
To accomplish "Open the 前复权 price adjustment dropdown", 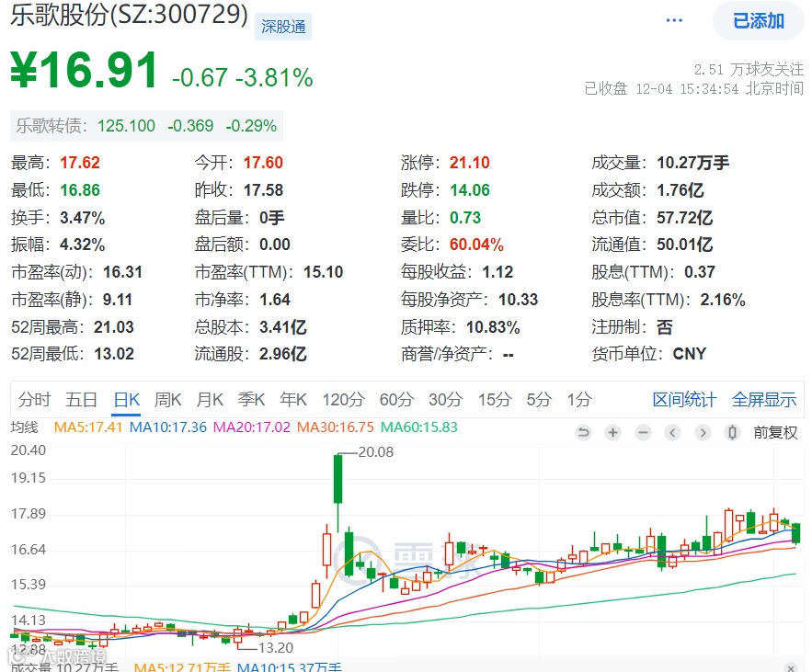I will pos(775,432).
